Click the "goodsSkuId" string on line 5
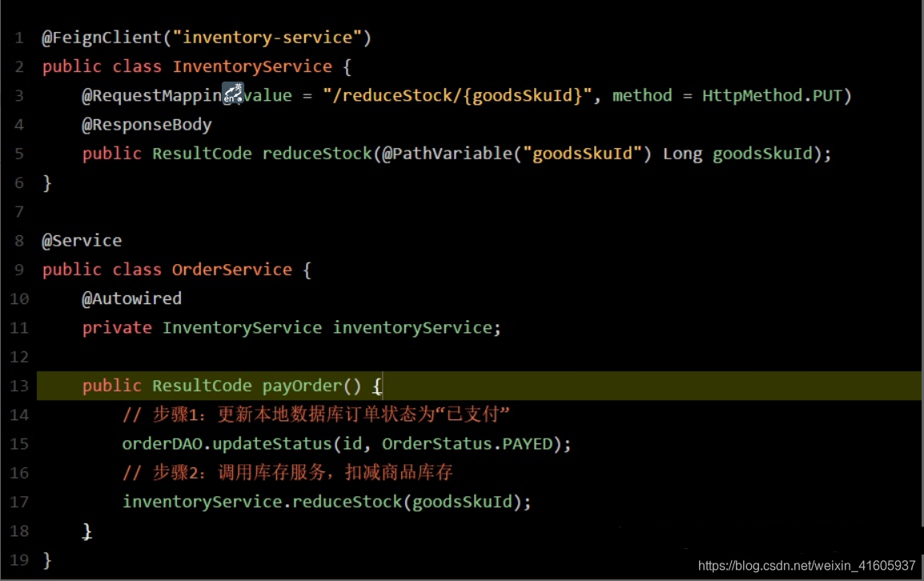924x581 pixels. point(582,154)
